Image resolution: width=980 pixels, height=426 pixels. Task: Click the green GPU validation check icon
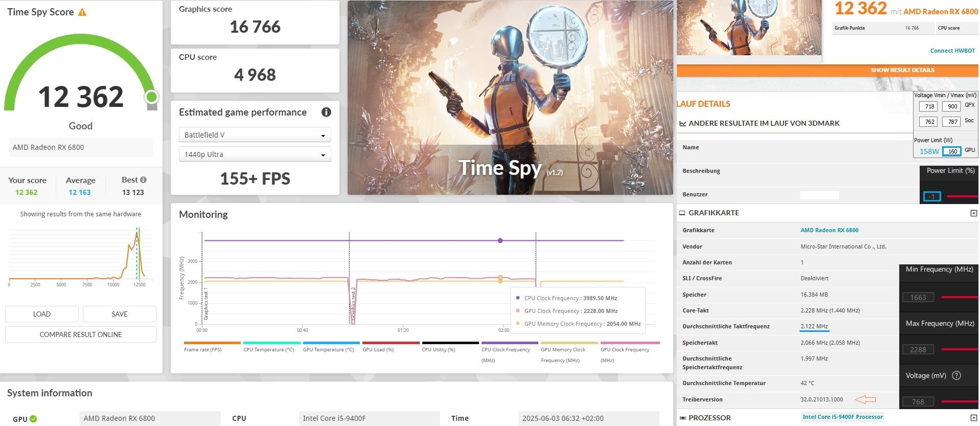(x=33, y=419)
